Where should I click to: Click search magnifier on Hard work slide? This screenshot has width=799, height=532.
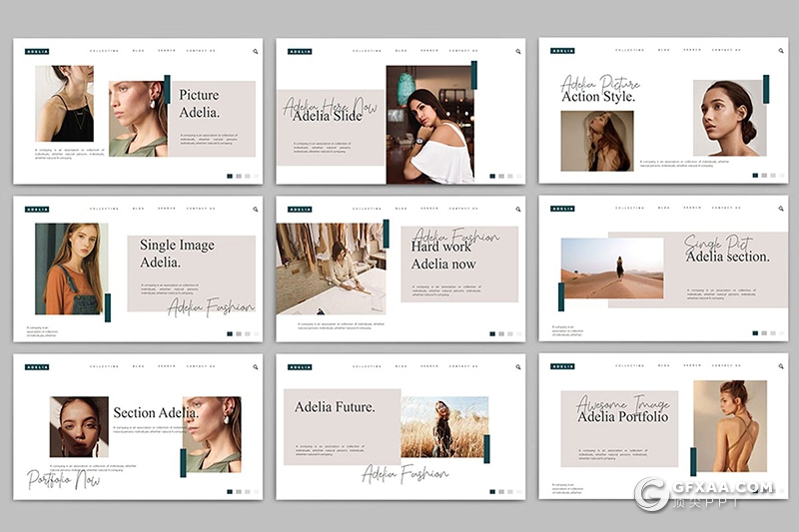(518, 209)
